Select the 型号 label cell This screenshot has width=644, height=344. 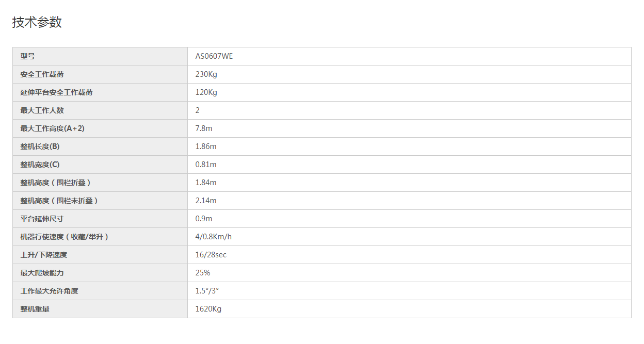100,56
